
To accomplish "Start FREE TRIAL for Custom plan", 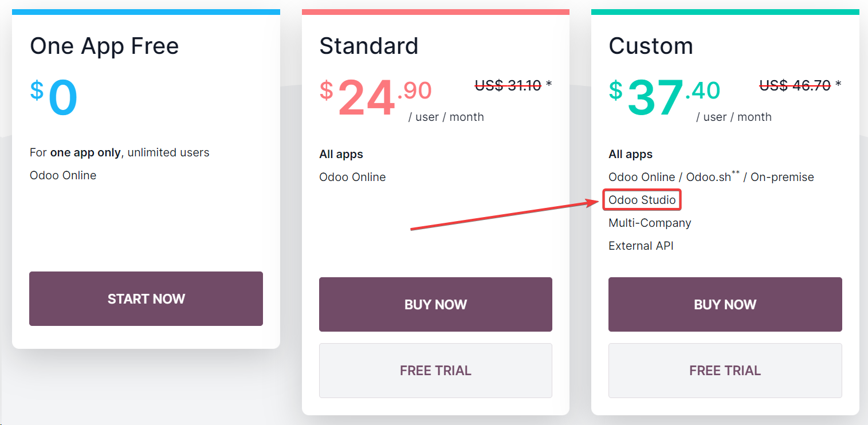I will click(725, 371).
